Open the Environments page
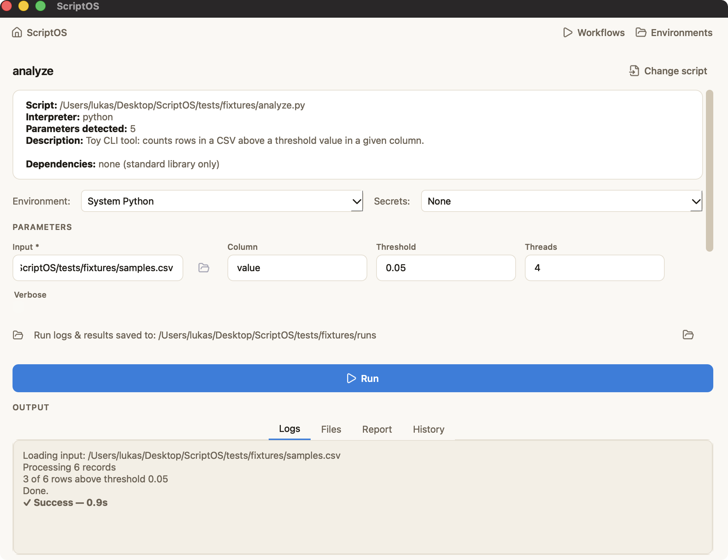 click(674, 32)
